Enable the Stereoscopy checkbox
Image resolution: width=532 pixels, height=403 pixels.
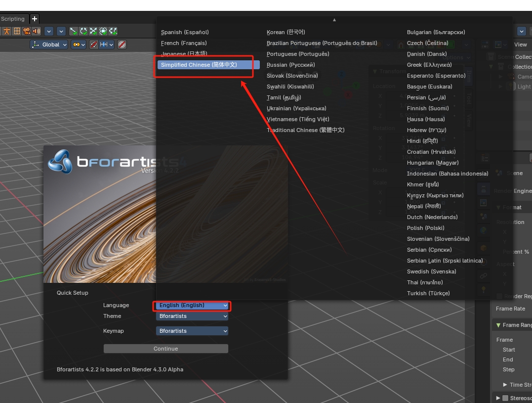tap(505, 398)
